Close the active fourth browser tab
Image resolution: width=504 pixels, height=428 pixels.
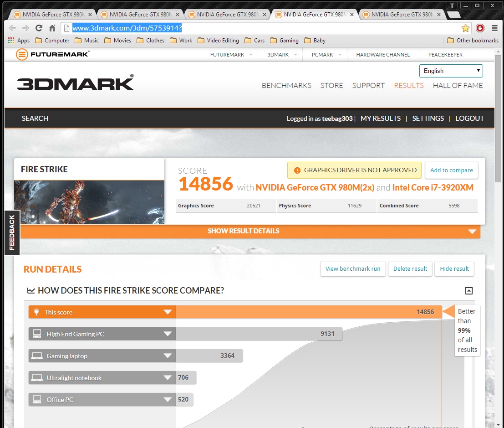click(x=352, y=15)
